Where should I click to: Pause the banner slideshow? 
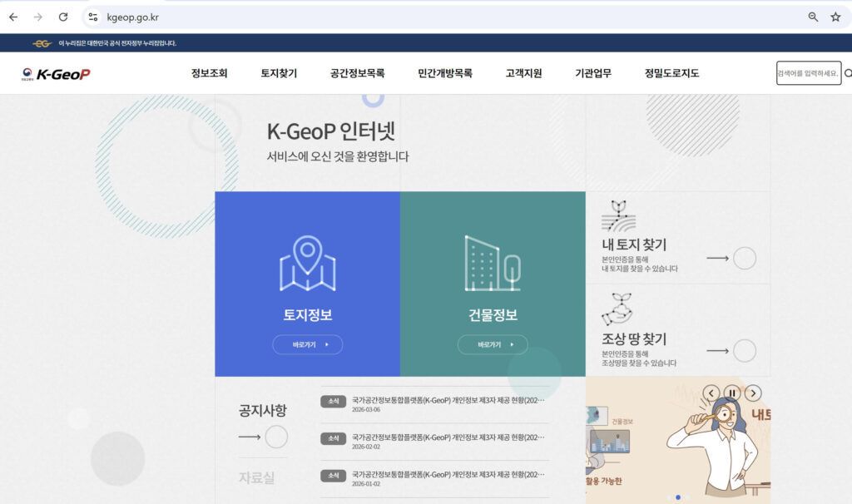732,393
